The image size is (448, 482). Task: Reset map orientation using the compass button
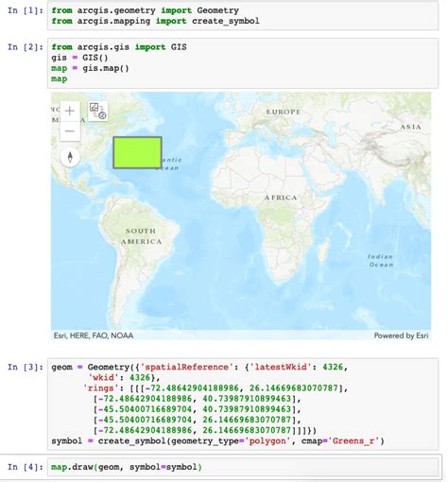click(70, 157)
